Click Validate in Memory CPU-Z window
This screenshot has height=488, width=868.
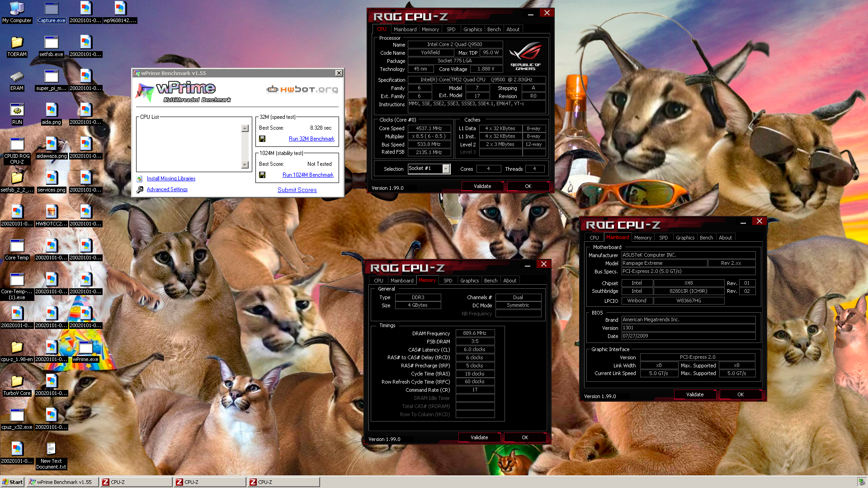[x=479, y=437]
